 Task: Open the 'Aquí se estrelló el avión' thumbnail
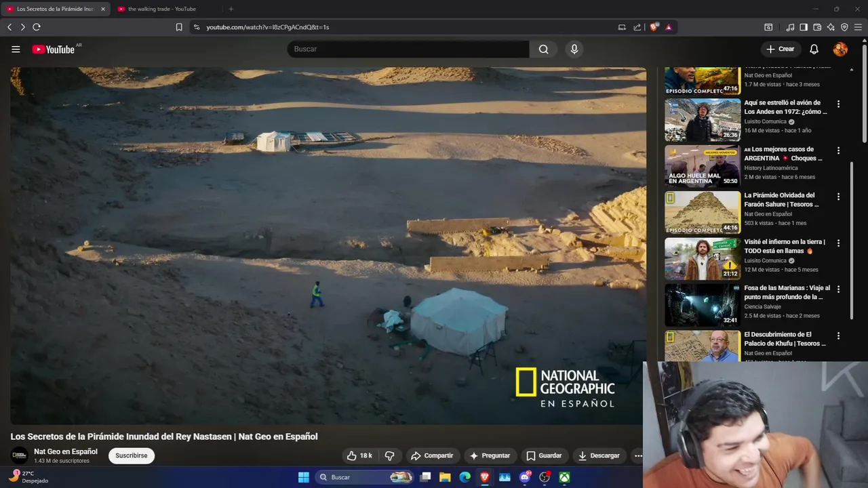pos(703,120)
